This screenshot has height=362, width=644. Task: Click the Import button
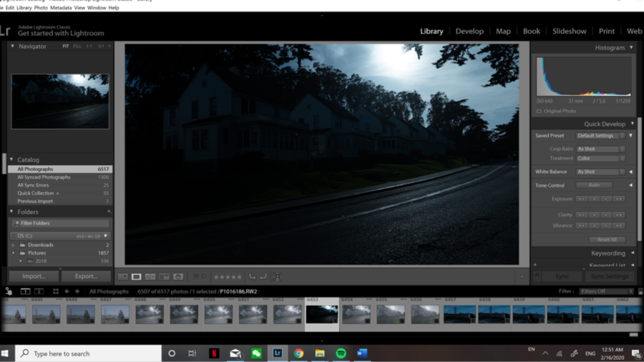click(x=33, y=276)
